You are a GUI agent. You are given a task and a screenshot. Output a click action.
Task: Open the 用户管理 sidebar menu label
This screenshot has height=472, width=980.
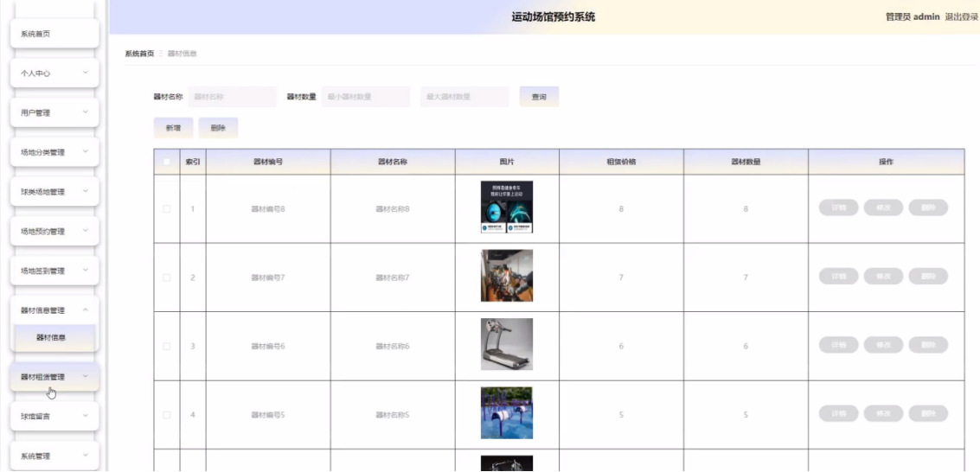pyautogui.click(x=35, y=113)
